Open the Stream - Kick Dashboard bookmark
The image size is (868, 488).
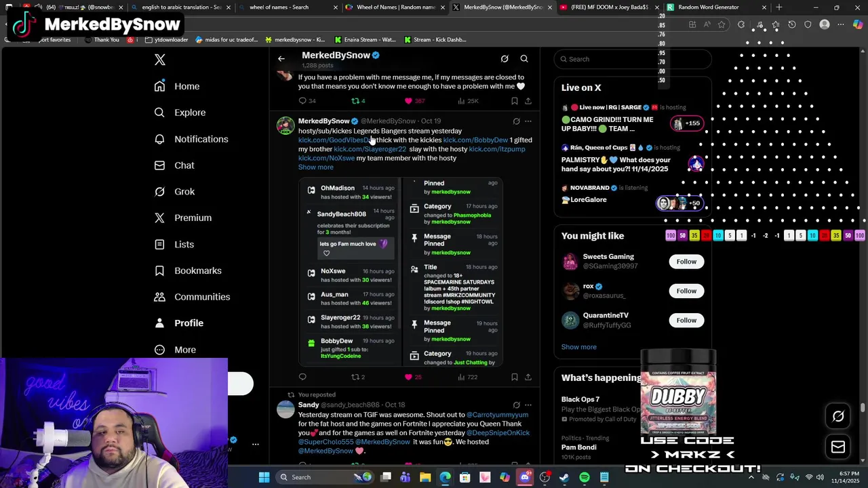pyautogui.click(x=435, y=40)
